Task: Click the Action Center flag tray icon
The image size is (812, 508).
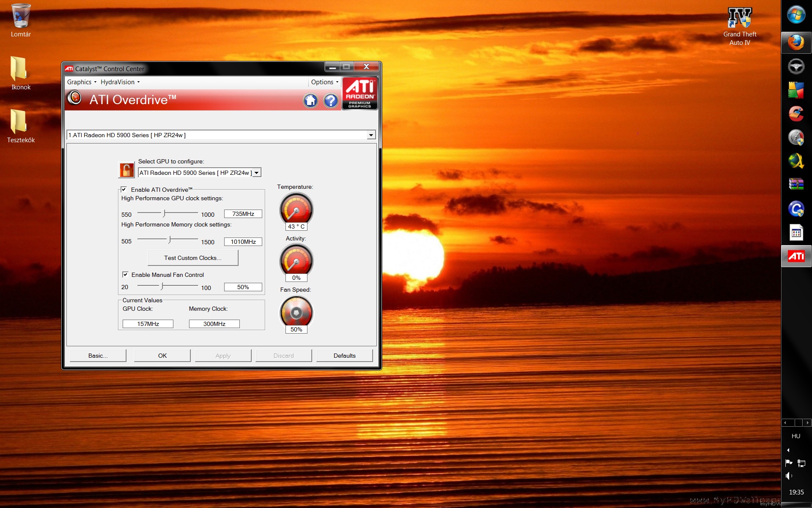Action: [x=789, y=463]
